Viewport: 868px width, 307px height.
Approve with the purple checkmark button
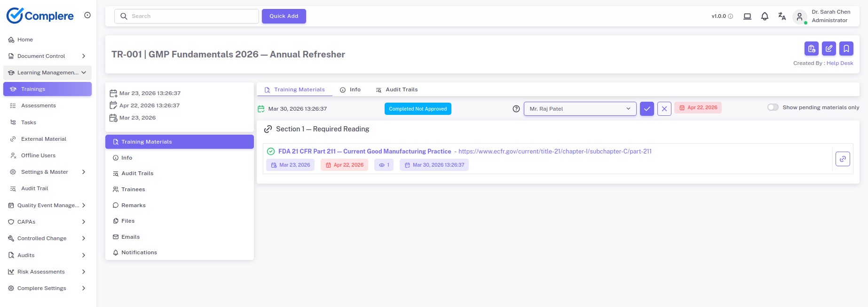tap(647, 109)
